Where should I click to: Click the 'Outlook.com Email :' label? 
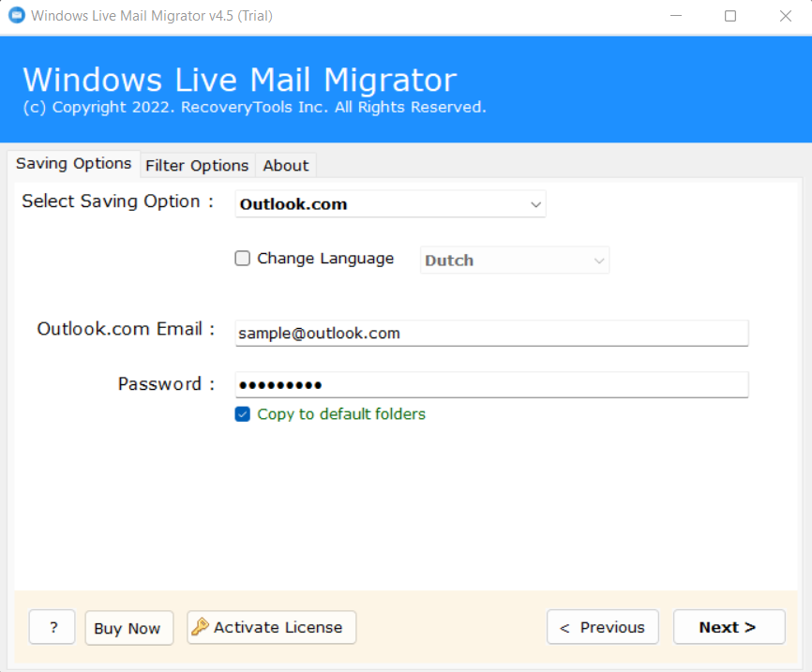(126, 329)
